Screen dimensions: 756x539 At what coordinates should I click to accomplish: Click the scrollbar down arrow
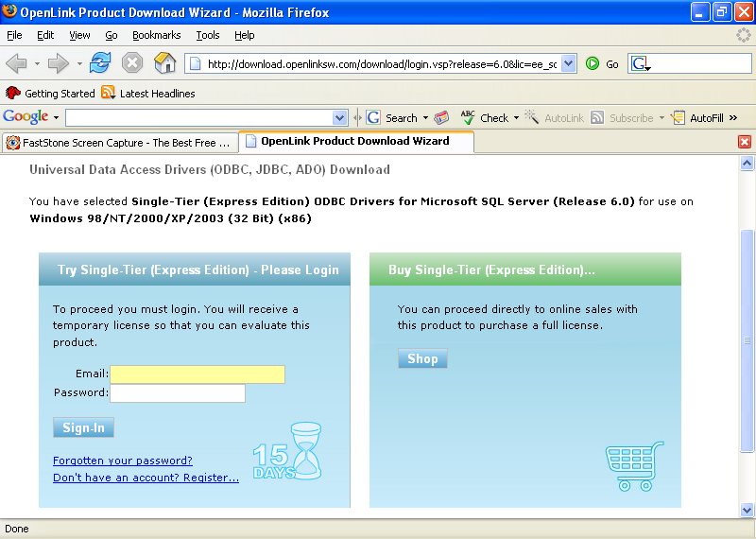pyautogui.click(x=747, y=510)
